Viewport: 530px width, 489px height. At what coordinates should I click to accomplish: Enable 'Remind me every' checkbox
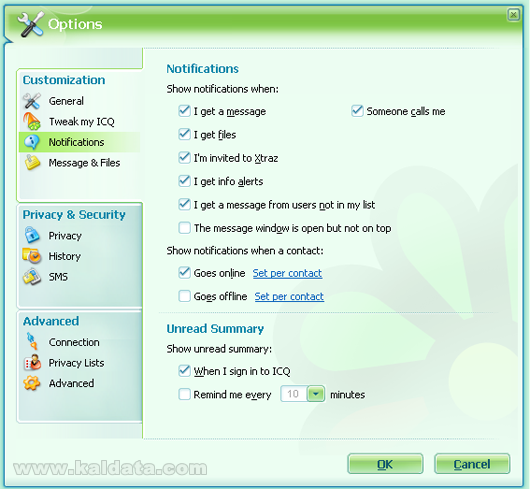click(184, 394)
